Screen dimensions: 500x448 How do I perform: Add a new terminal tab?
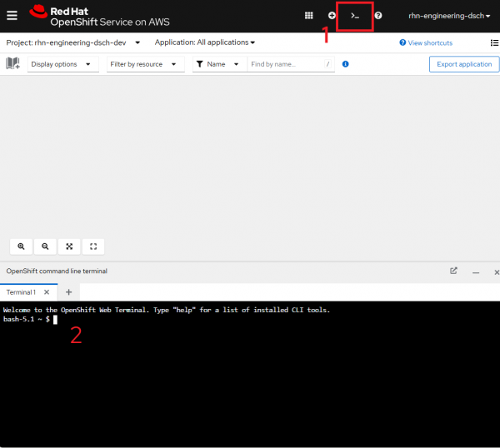tap(69, 292)
